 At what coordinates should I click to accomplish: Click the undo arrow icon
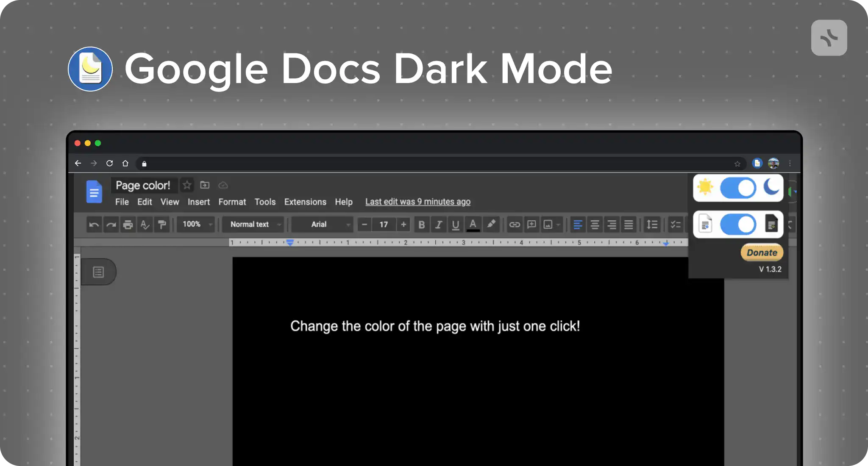click(94, 225)
